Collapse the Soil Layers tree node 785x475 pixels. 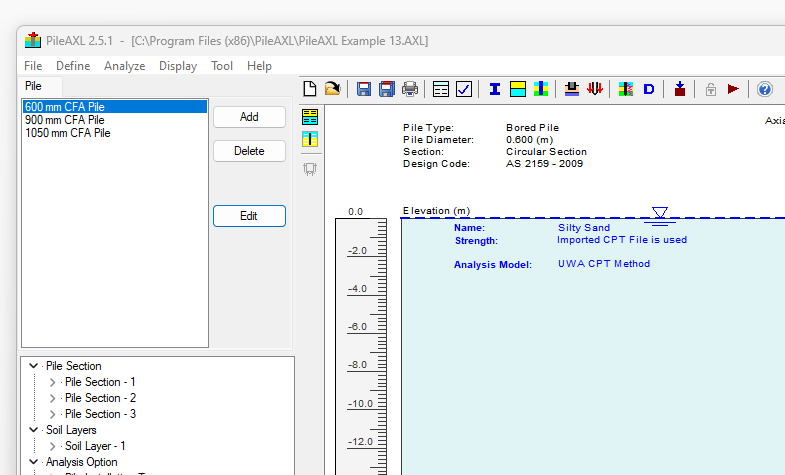point(34,430)
